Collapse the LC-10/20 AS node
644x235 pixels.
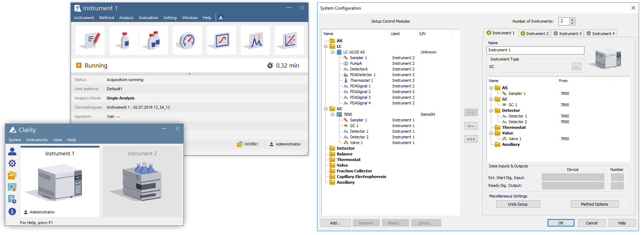tap(332, 52)
